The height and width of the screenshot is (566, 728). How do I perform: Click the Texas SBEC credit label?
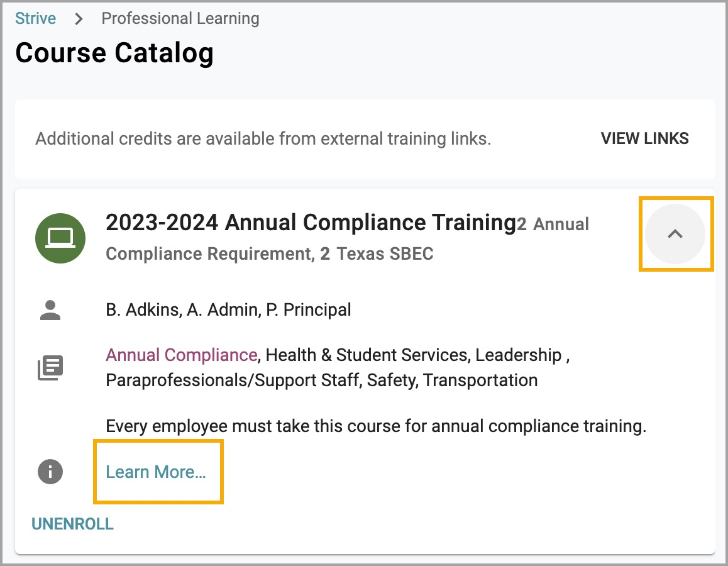(x=385, y=254)
